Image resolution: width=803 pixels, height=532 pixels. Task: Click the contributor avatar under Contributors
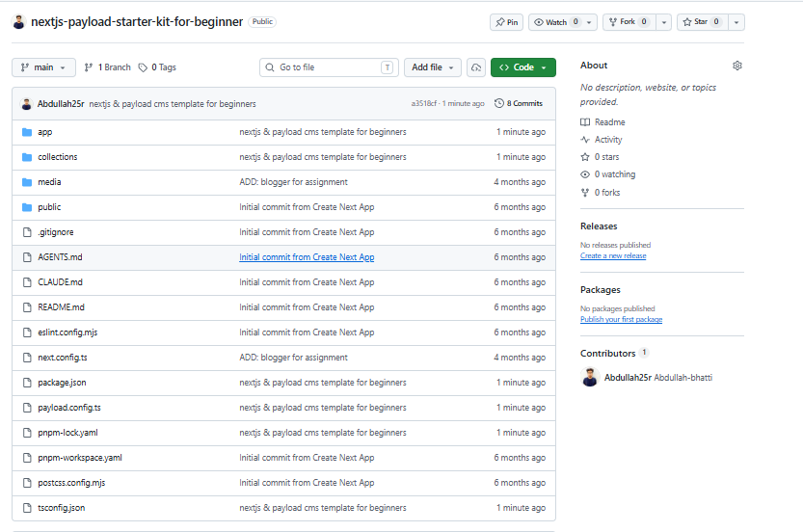pyautogui.click(x=590, y=378)
